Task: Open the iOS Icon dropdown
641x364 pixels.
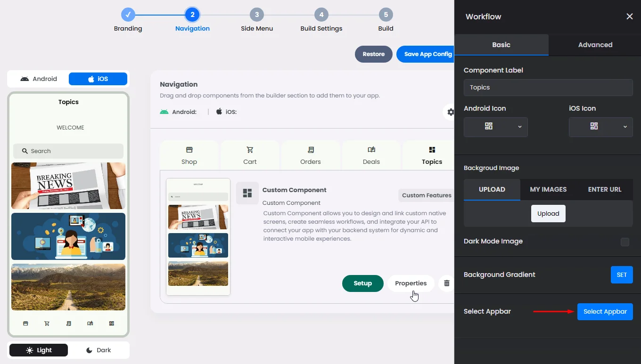Action: click(600, 127)
